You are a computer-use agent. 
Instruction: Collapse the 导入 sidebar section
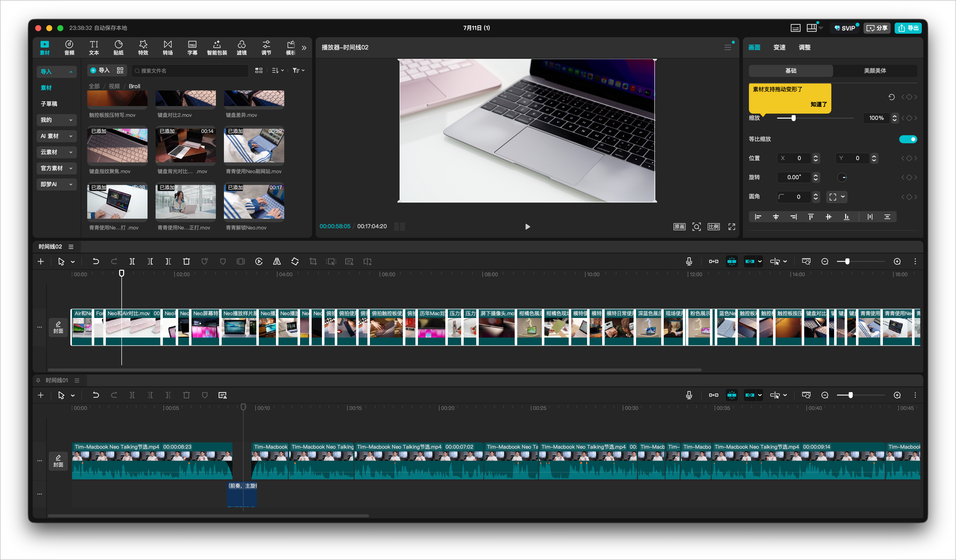point(57,72)
